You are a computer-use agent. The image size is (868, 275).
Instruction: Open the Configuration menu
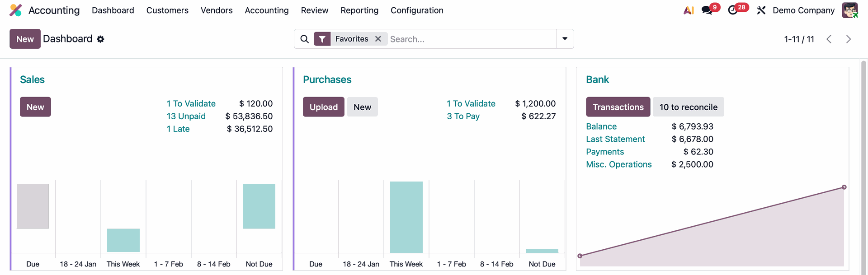(x=417, y=10)
